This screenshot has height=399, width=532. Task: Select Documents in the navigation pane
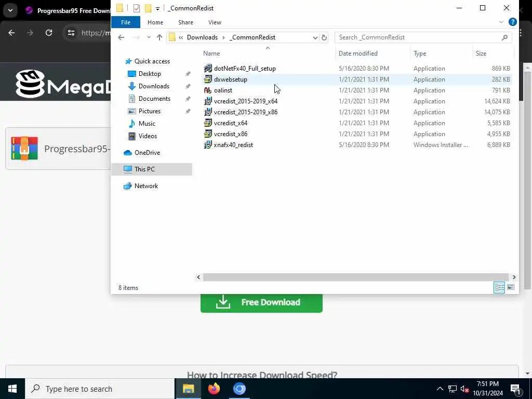coord(154,99)
